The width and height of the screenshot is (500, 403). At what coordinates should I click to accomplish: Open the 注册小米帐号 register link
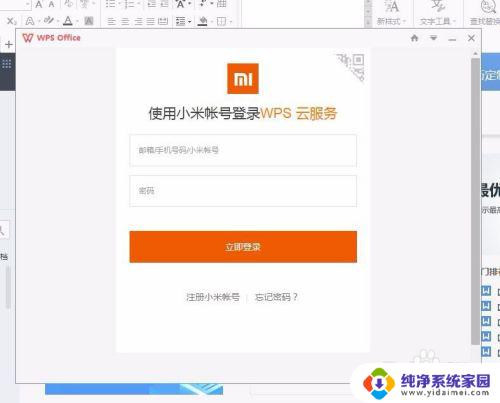point(213,297)
